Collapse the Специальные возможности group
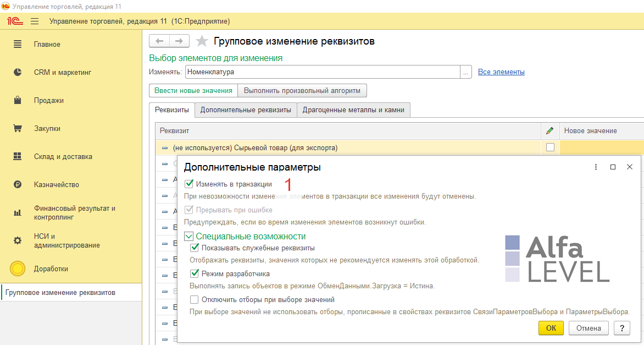Viewport: 644px width, 345px height. 188,236
